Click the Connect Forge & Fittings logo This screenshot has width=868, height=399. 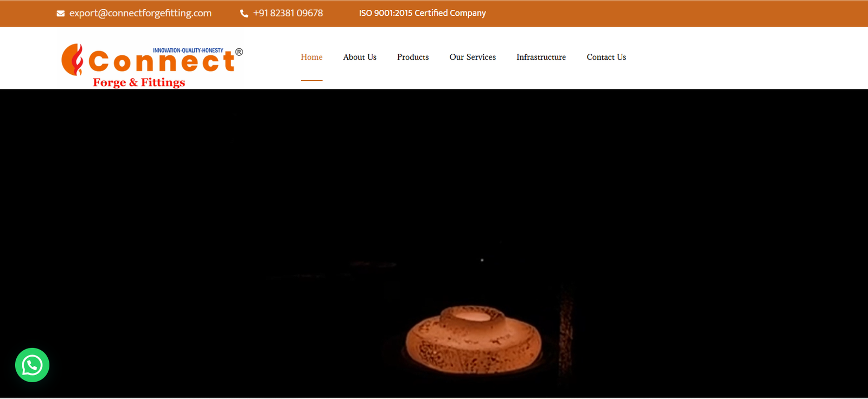(x=152, y=66)
